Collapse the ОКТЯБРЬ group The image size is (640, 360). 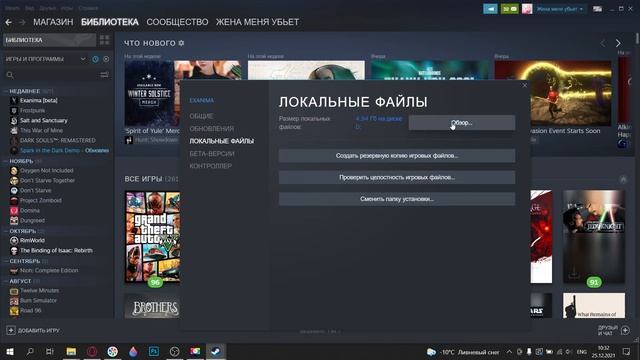[x=6, y=231]
